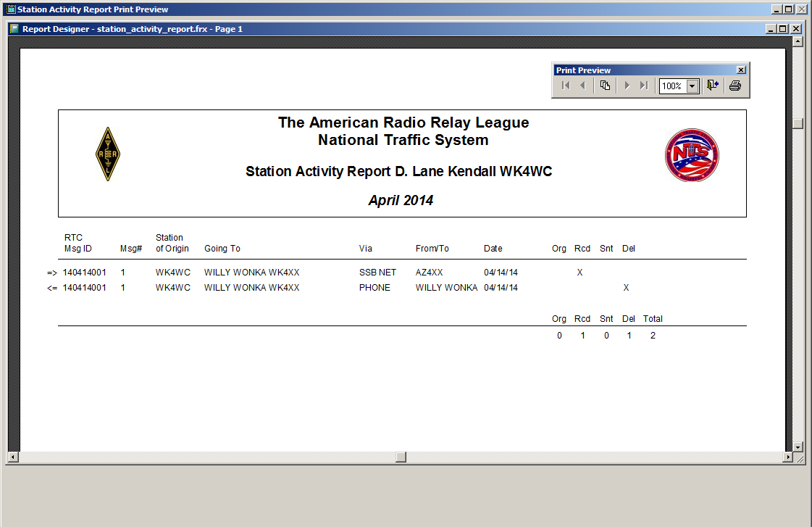Click the Report Designer window icon

[14, 28]
